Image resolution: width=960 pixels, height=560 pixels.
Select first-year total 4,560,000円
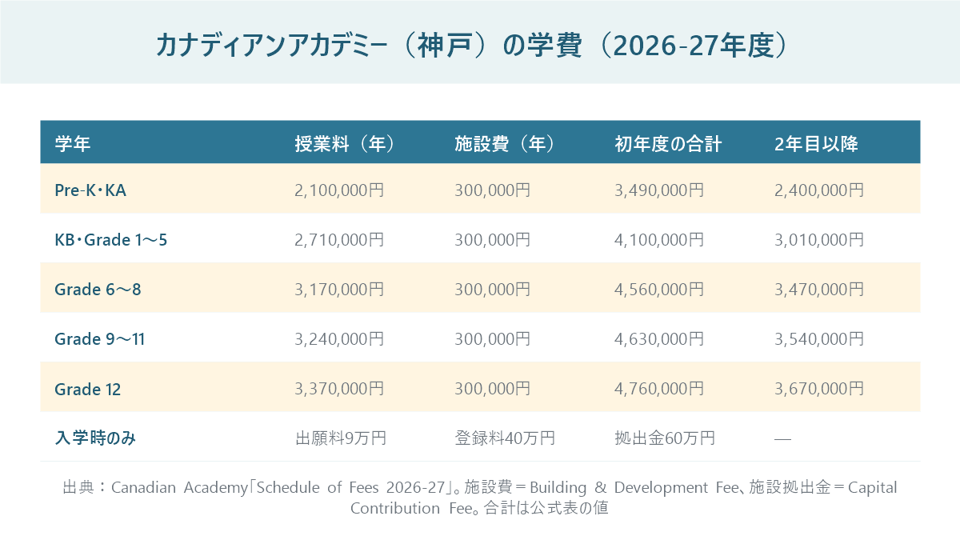point(659,290)
